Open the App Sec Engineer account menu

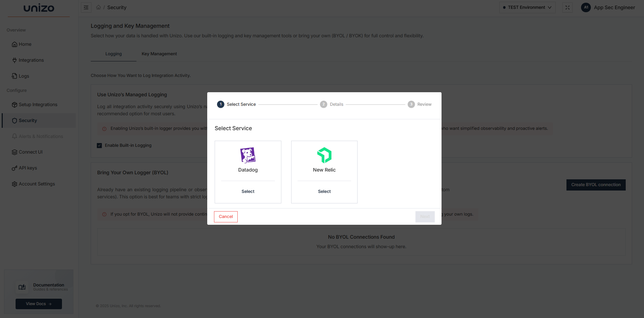[x=608, y=7]
